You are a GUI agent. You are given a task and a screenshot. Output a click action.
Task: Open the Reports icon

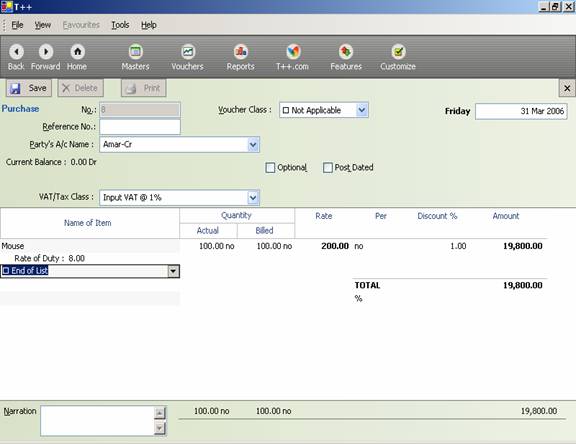point(241,52)
